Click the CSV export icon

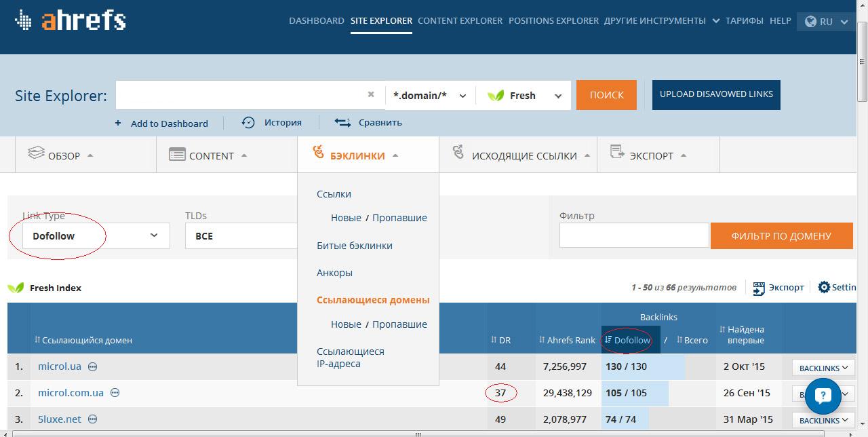(759, 288)
